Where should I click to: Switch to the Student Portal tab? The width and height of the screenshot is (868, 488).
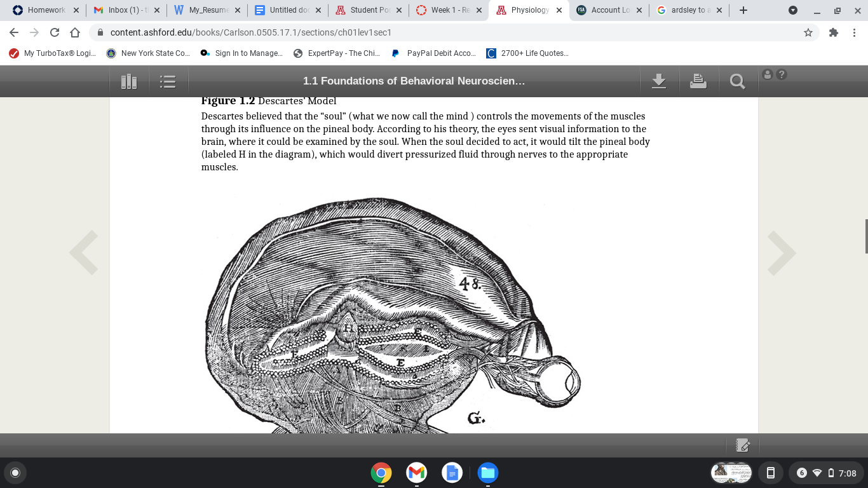367,10
